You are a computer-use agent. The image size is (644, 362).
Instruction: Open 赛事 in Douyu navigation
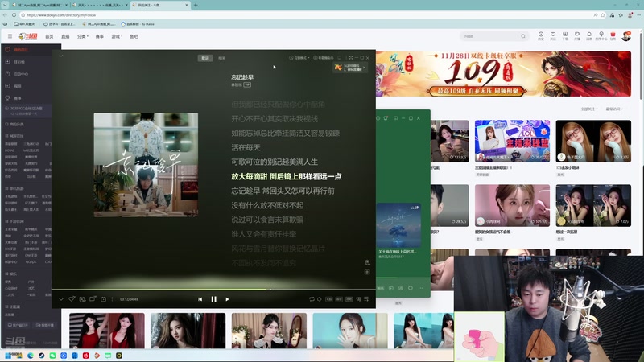pyautogui.click(x=99, y=36)
